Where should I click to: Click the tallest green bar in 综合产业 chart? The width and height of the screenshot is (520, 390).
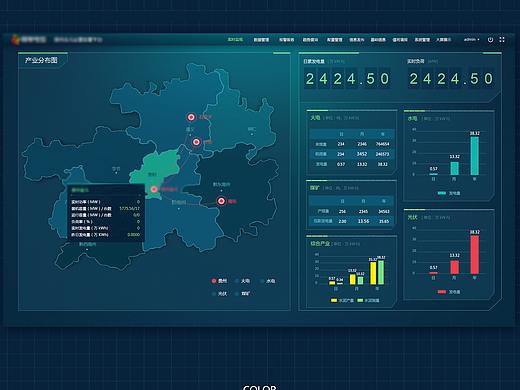coord(381,272)
